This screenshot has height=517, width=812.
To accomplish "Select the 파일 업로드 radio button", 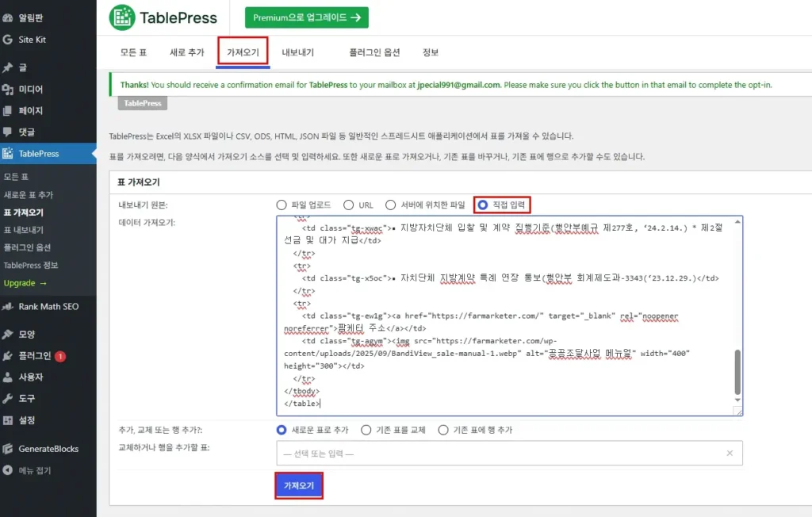I will point(282,205).
